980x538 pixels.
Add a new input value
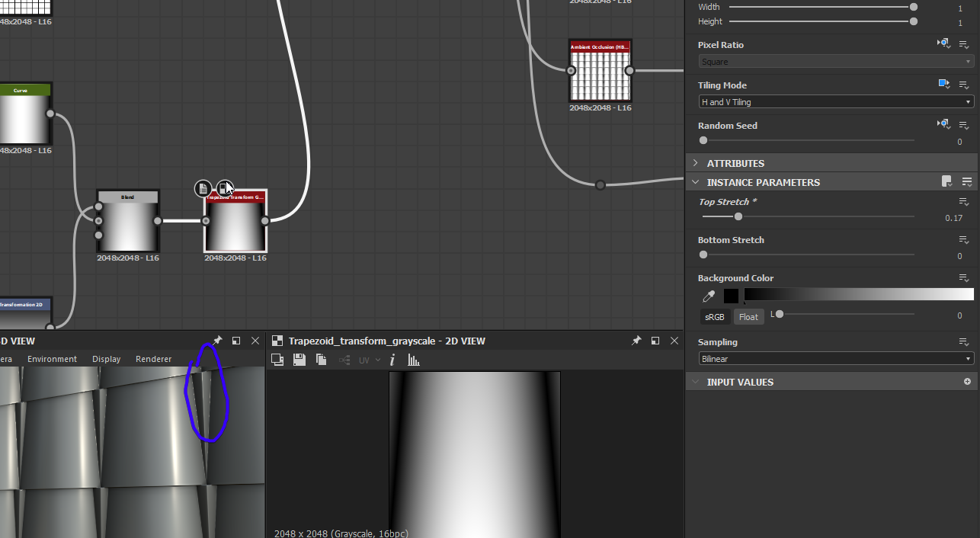(967, 382)
